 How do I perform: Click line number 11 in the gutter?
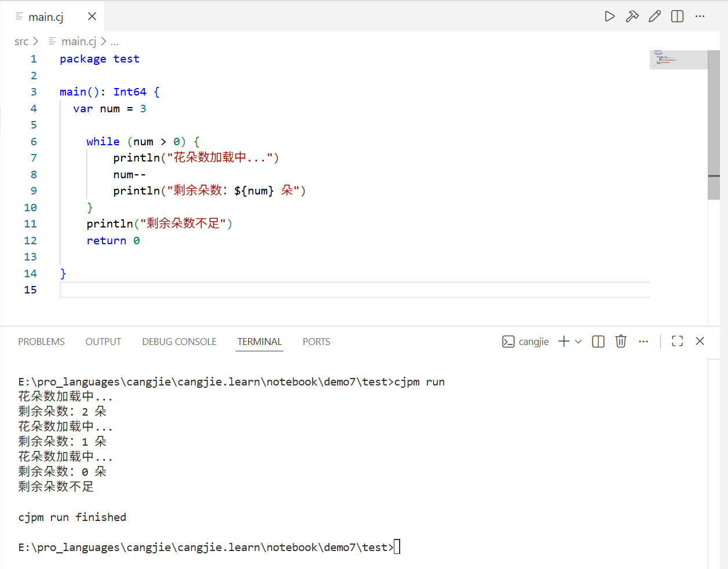click(x=30, y=224)
